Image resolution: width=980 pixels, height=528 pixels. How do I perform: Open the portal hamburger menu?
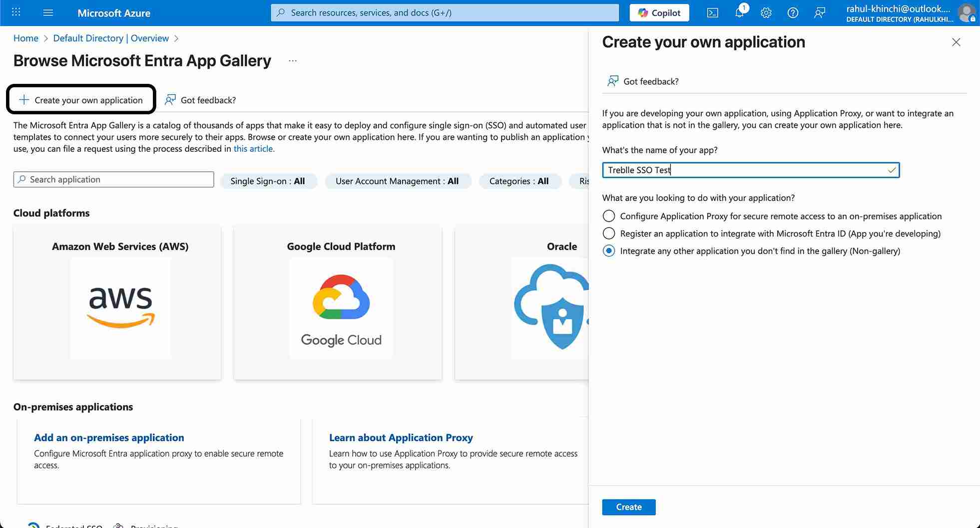pyautogui.click(x=48, y=12)
